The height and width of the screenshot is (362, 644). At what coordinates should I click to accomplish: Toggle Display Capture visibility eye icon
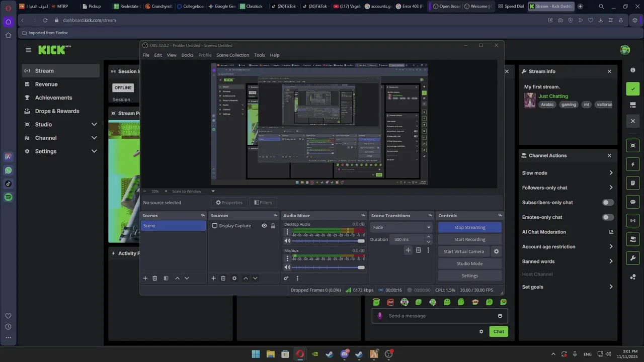(264, 226)
